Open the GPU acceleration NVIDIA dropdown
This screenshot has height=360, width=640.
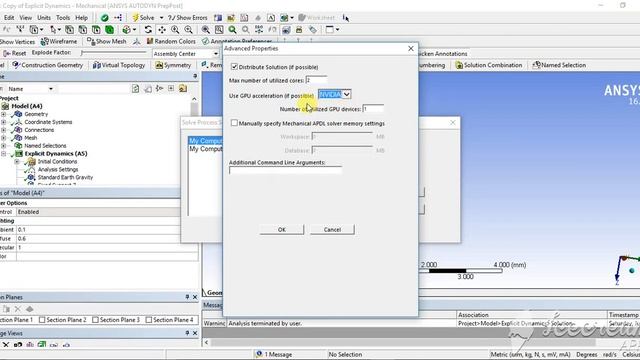point(346,95)
